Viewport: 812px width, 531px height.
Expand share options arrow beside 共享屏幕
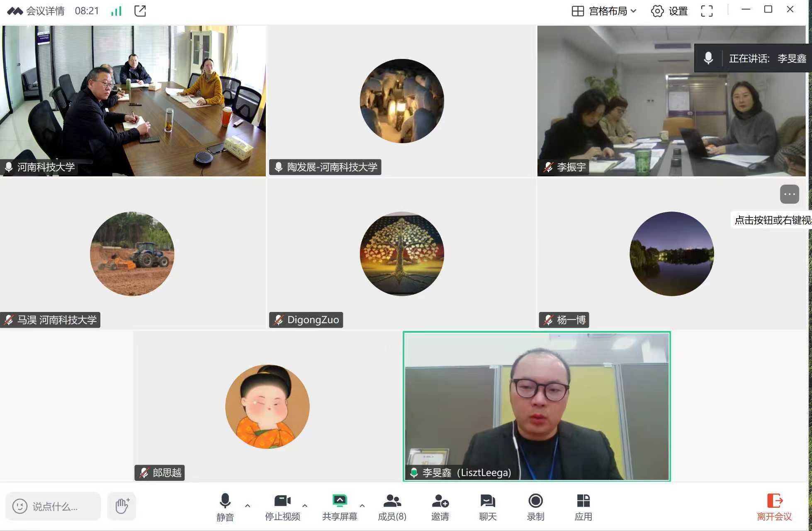pos(362,506)
